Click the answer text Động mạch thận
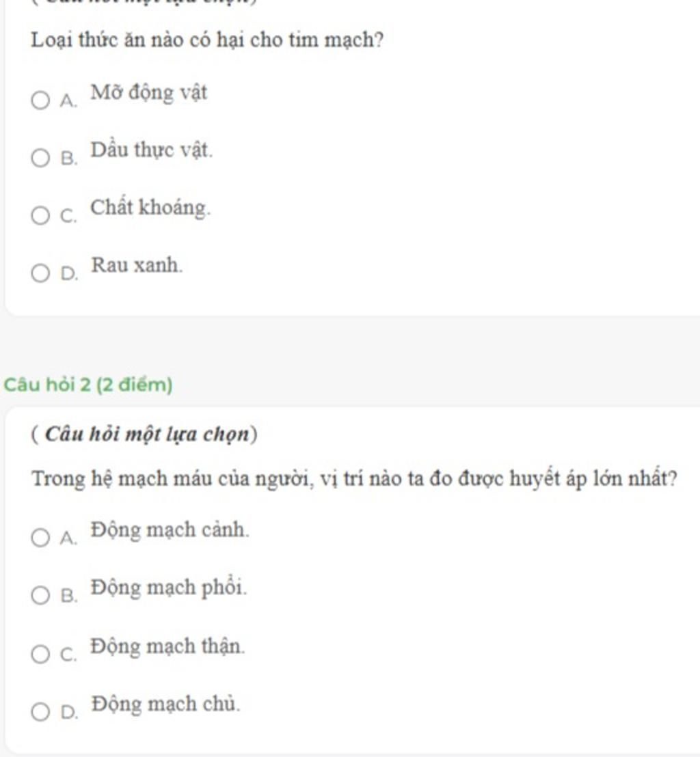Image resolution: width=700 pixels, height=757 pixels. pyautogui.click(x=168, y=646)
